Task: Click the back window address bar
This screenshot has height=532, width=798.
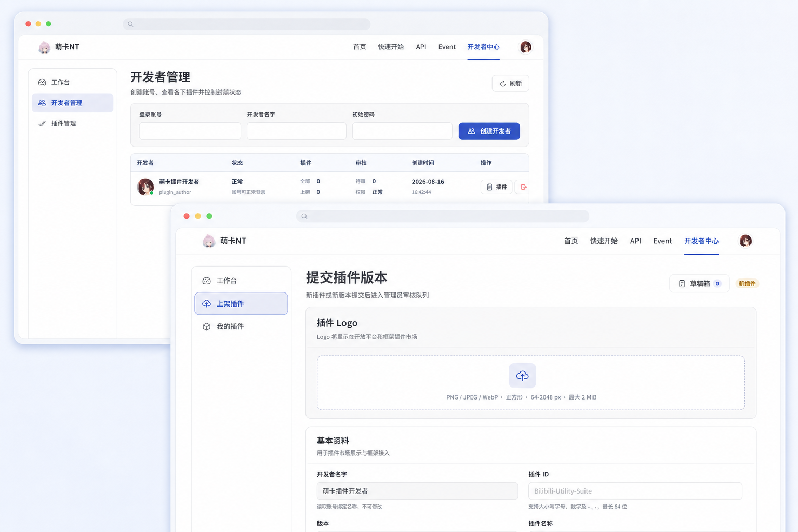Action: 247,24
